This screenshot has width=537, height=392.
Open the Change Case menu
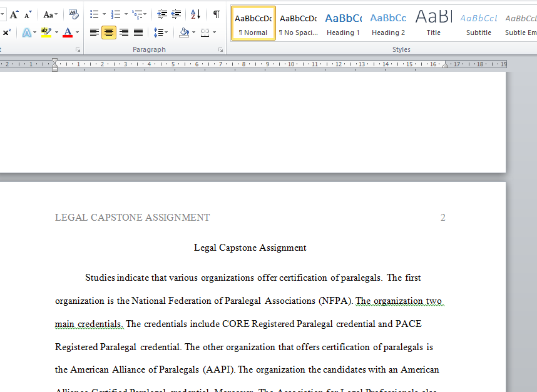(x=50, y=15)
